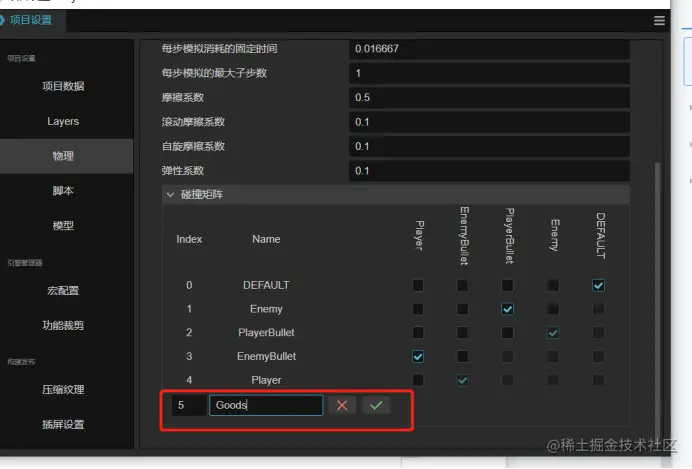Toggle Player row EnemyBullet column checkbox

[463, 380]
